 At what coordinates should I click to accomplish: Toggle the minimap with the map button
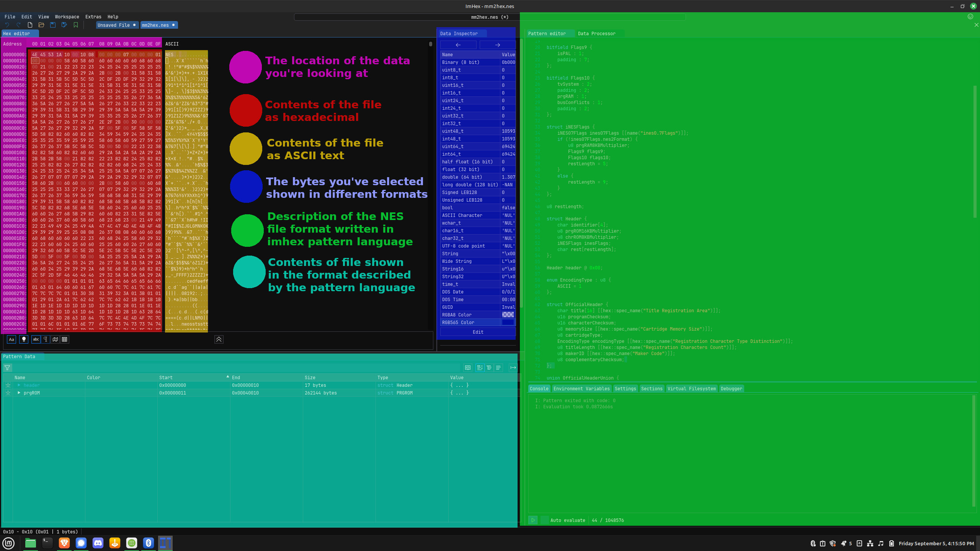[55, 339]
